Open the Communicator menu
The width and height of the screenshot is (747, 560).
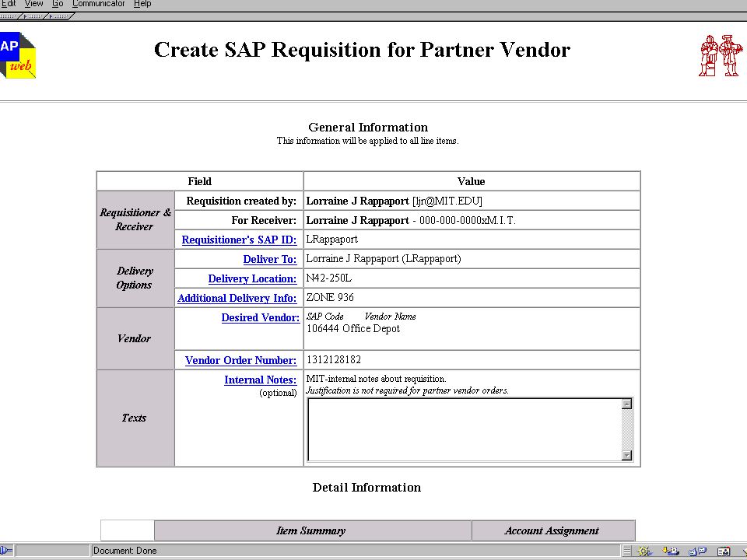point(99,4)
